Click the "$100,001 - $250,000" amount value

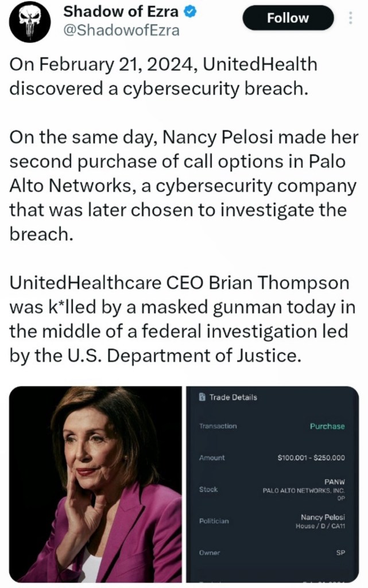coord(311,458)
